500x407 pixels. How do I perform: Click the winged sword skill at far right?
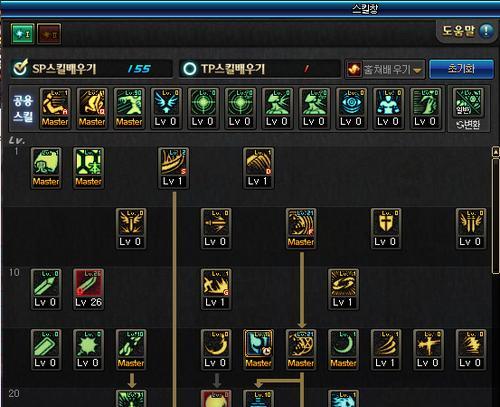point(471,228)
